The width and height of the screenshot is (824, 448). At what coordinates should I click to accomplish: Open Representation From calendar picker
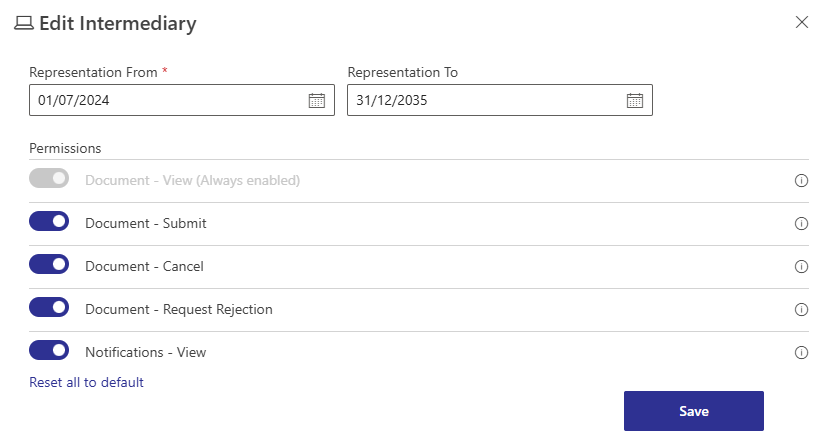(316, 100)
